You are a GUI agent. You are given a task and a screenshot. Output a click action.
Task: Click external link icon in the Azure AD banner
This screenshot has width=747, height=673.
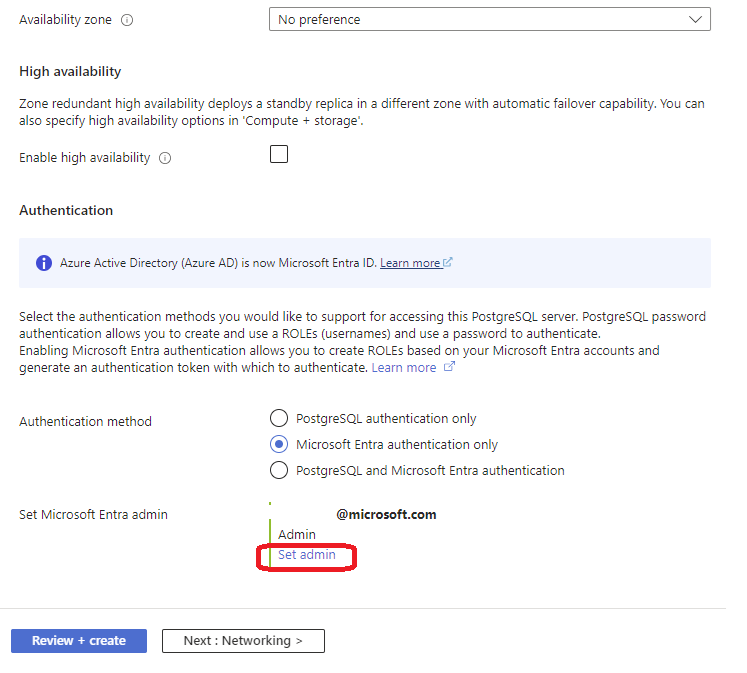pos(448,263)
